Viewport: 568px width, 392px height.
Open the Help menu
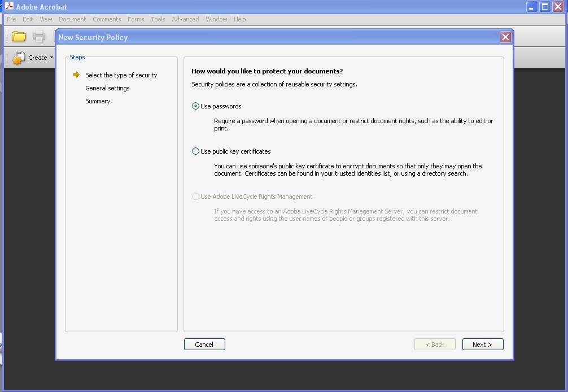(x=239, y=19)
